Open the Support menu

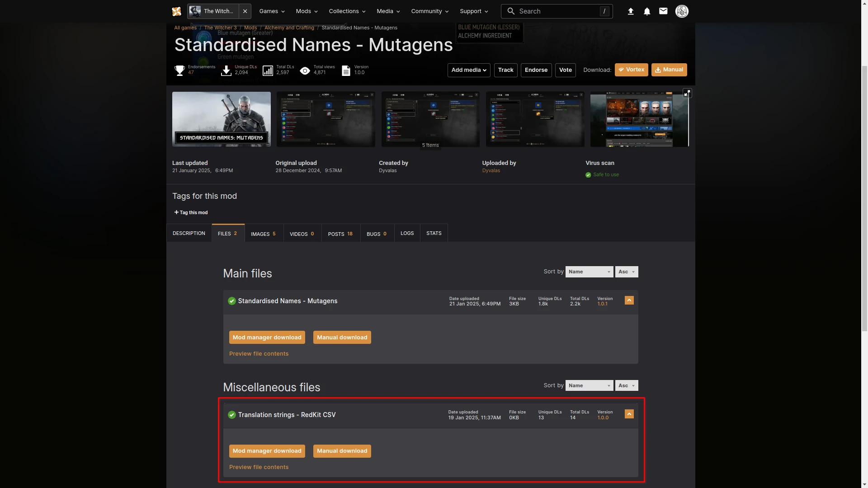(x=474, y=11)
